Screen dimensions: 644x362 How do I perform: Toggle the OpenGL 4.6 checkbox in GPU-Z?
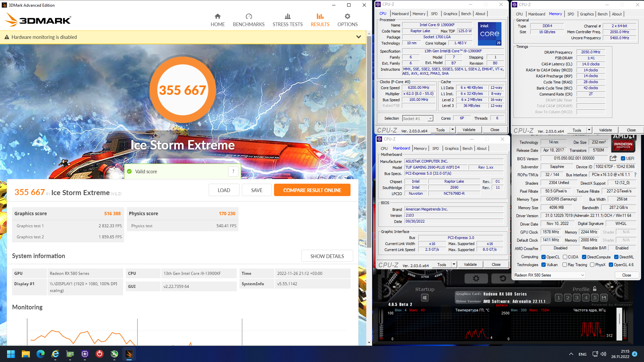pyautogui.click(x=611, y=265)
